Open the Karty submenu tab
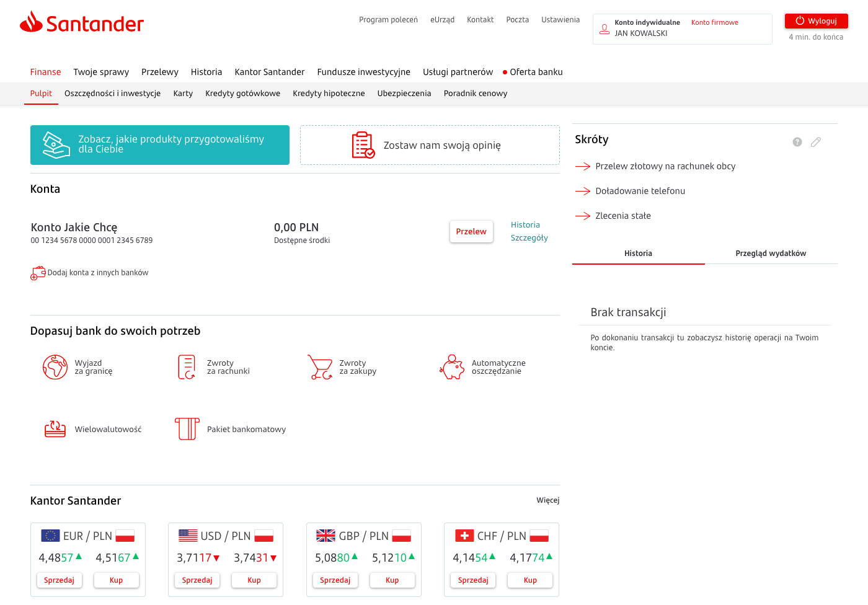The width and height of the screenshot is (868, 605). point(183,94)
